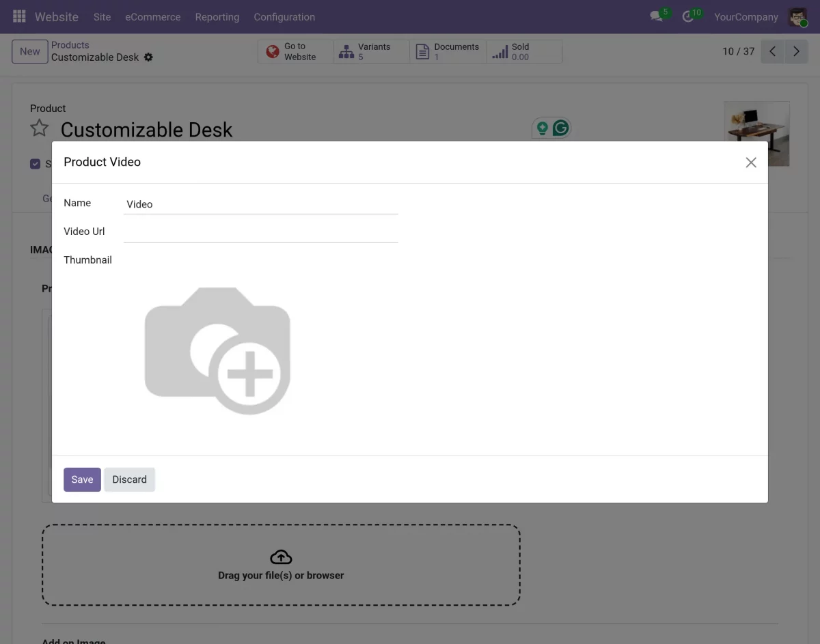The image size is (820, 644).
Task: Open the activities clock icon
Action: tap(688, 16)
